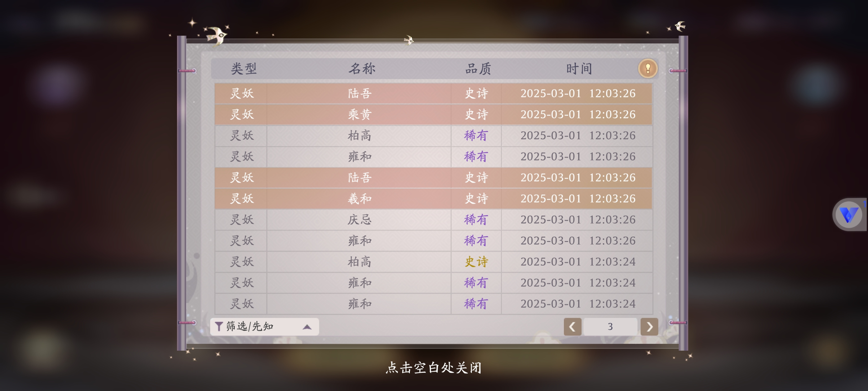This screenshot has height=391, width=868.
Task: Click the 名称 column header
Action: click(361, 69)
